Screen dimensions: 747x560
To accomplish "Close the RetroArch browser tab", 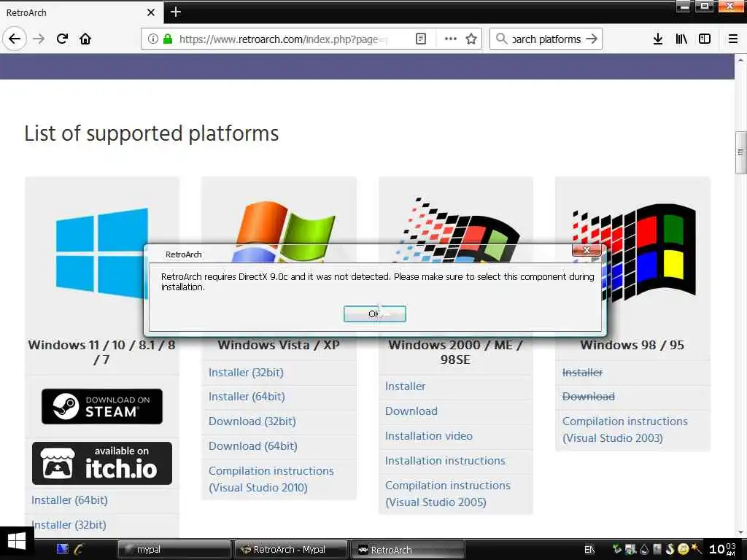I will click(150, 12).
